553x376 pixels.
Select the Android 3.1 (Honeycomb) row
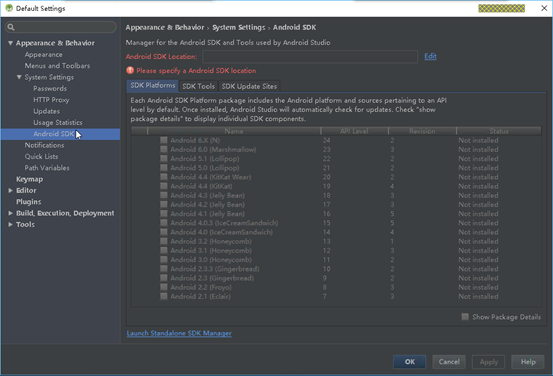click(336, 250)
